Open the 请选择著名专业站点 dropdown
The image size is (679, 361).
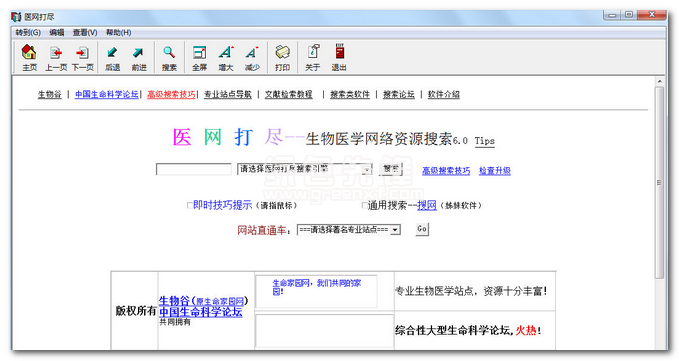(x=394, y=230)
